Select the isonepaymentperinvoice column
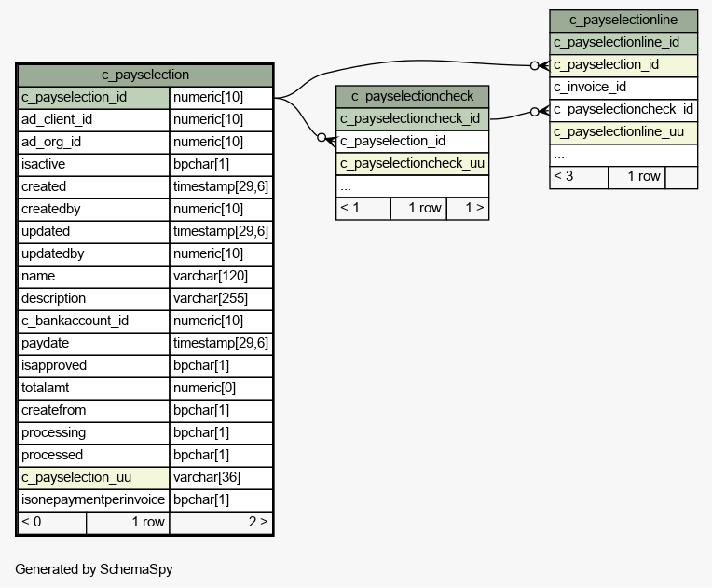Image resolution: width=712 pixels, height=588 pixels. [x=93, y=499]
